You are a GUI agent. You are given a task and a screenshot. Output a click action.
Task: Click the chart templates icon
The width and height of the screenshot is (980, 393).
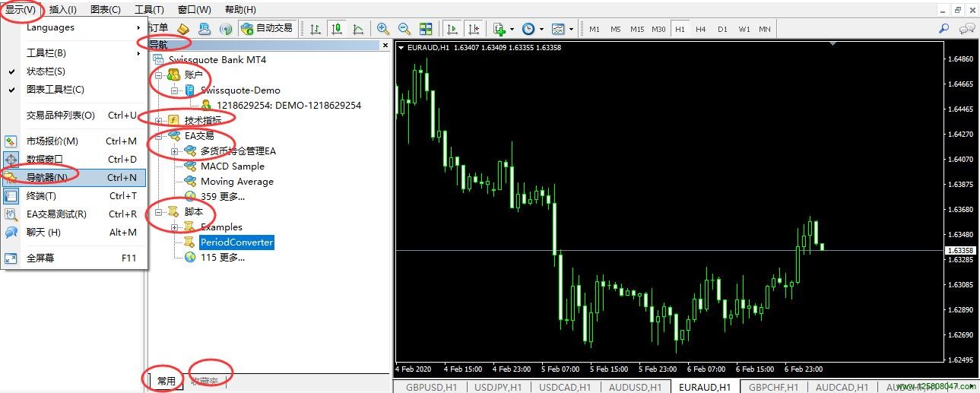point(558,29)
